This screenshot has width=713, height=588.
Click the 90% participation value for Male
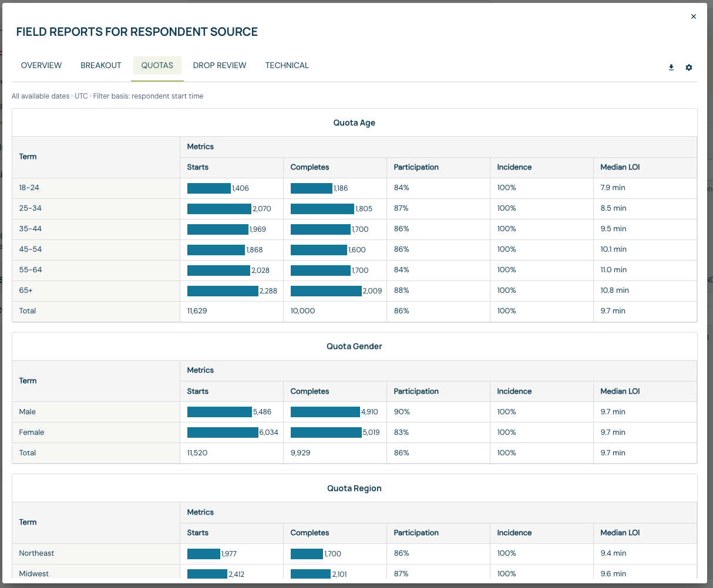click(x=402, y=412)
